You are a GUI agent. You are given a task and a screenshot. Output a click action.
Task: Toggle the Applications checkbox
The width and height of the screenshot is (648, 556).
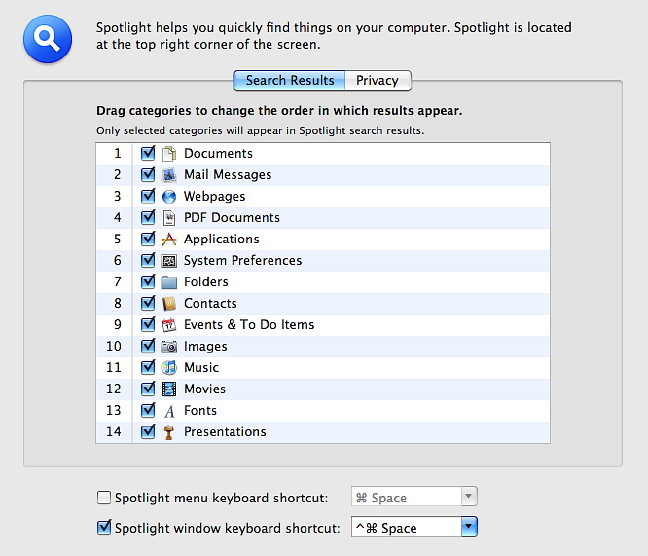tap(148, 239)
